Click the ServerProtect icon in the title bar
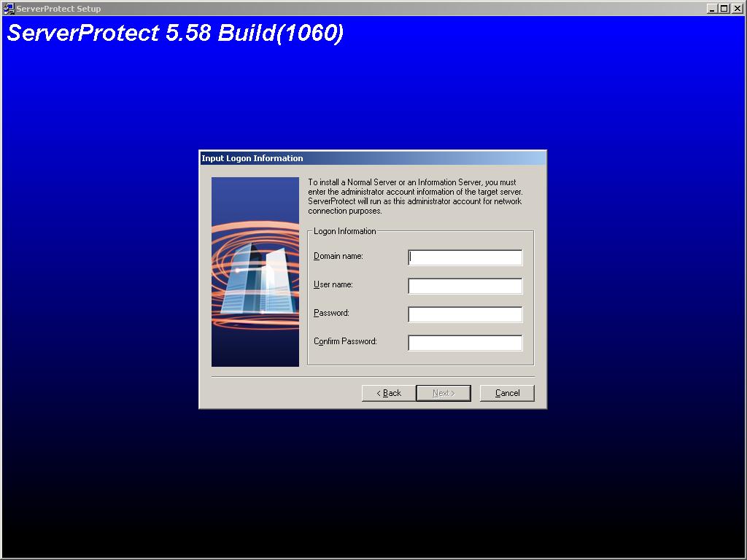This screenshot has height=560, width=747. coord(7,8)
